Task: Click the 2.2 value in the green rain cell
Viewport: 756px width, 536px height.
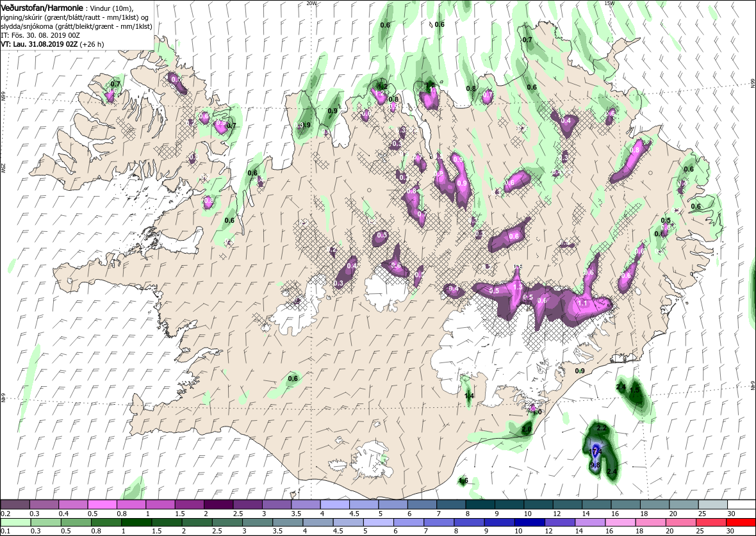Action: 601,428
